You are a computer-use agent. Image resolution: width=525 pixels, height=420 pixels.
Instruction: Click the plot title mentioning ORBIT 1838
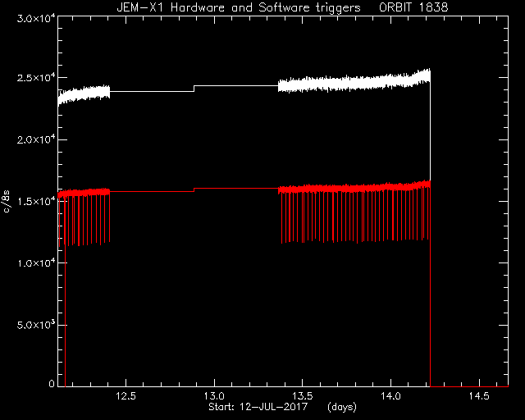pyautogui.click(x=282, y=7)
